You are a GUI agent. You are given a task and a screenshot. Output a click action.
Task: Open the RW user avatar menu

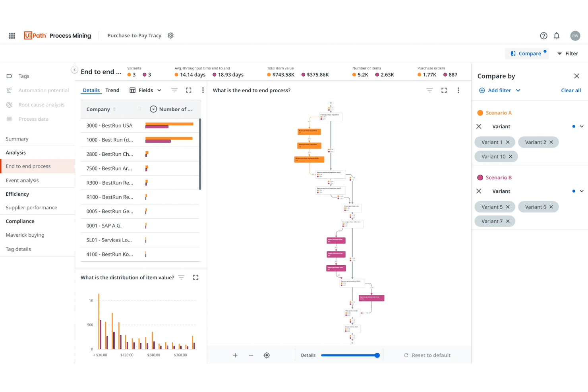coord(575,36)
